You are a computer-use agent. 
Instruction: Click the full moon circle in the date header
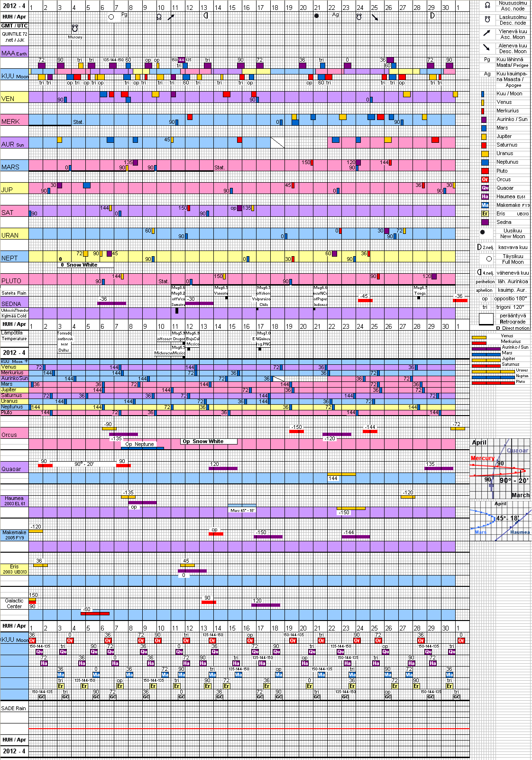click(111, 17)
